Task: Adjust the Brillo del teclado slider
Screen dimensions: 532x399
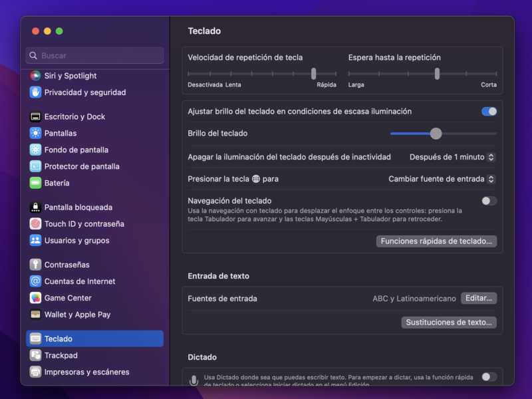Action: (x=436, y=134)
